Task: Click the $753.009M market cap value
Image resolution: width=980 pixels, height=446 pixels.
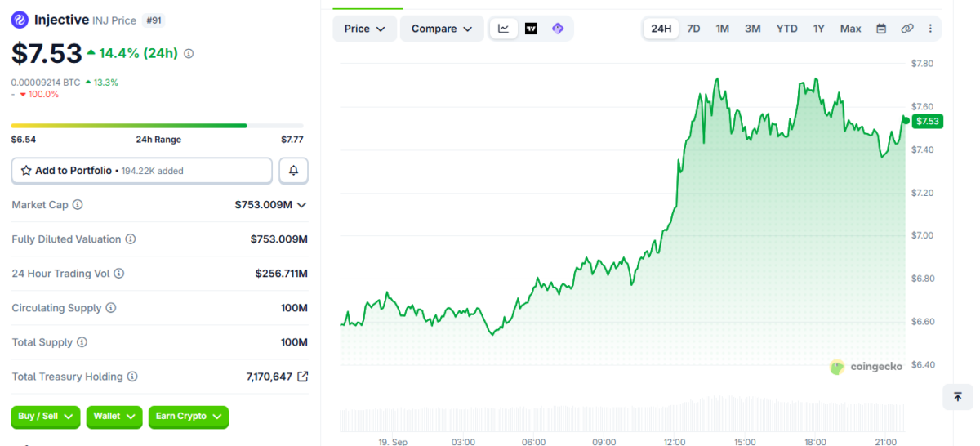Action: (x=264, y=205)
